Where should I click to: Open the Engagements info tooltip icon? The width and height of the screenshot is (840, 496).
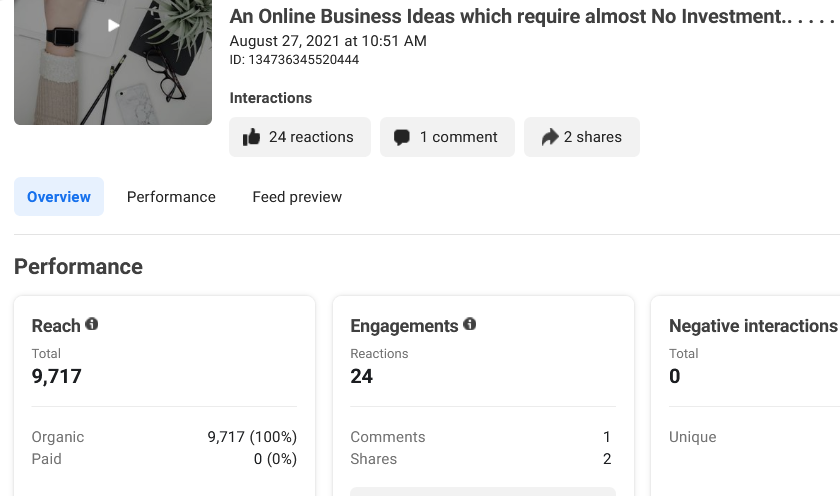(x=469, y=324)
